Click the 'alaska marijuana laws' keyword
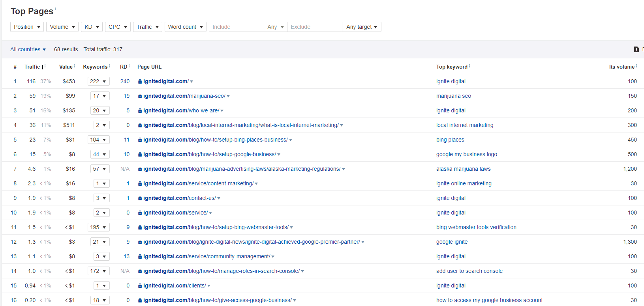The height and width of the screenshot is (306, 644). click(x=464, y=169)
